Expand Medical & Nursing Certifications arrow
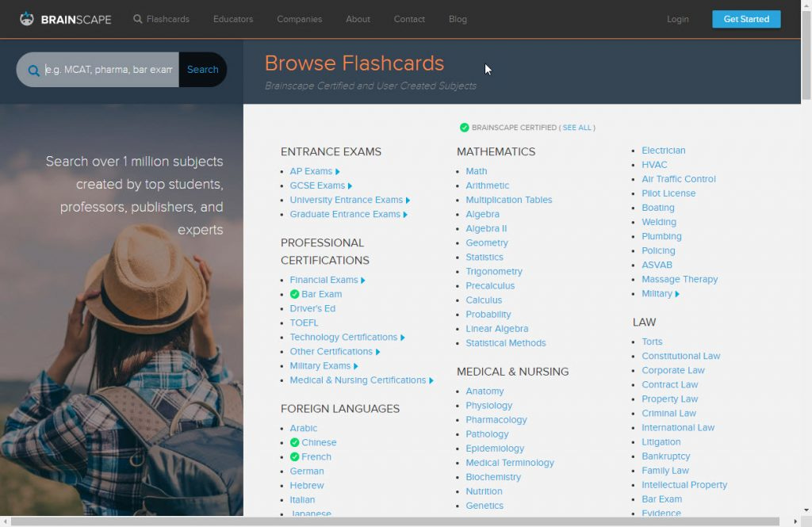Viewport: 812px width, 527px height. point(431,380)
